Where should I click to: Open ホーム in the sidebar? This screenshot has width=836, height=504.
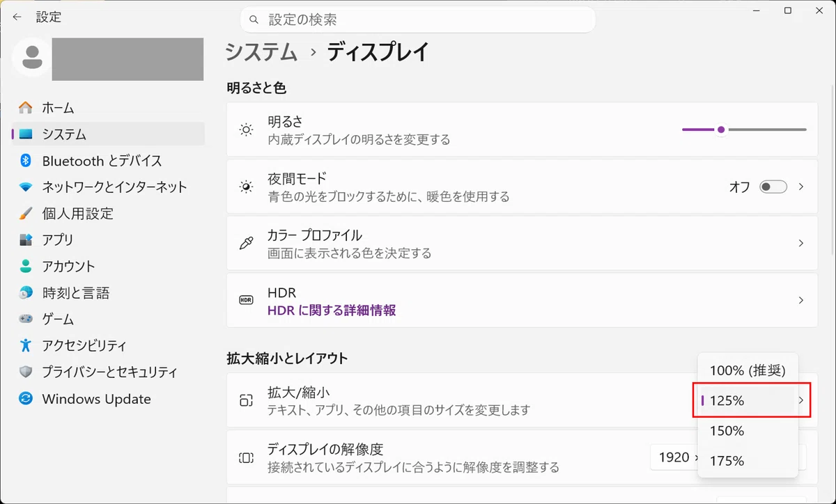tap(108, 108)
